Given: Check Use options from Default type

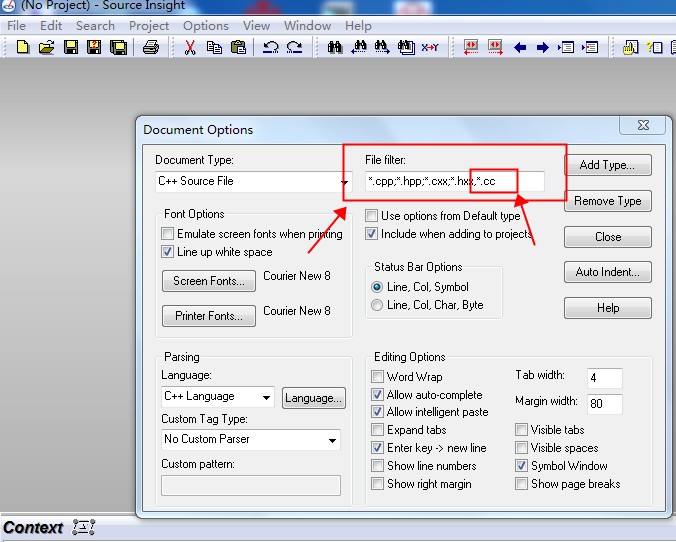Looking at the screenshot, I should pyautogui.click(x=371, y=215).
